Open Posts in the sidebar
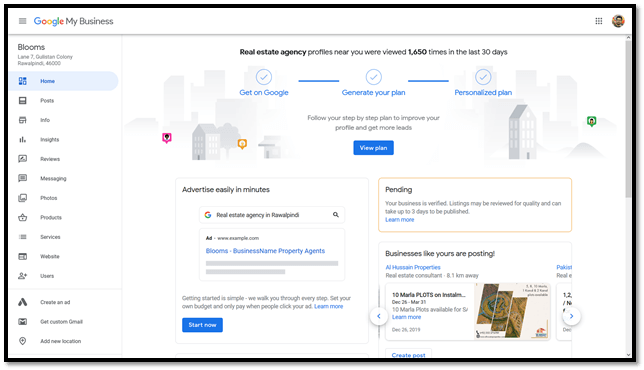 click(x=47, y=101)
